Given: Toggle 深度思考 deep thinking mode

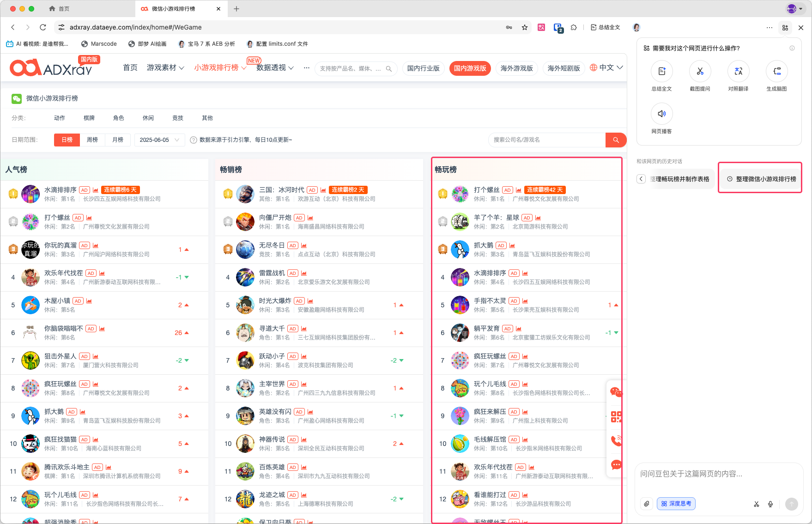Looking at the screenshot, I should click(x=676, y=504).
